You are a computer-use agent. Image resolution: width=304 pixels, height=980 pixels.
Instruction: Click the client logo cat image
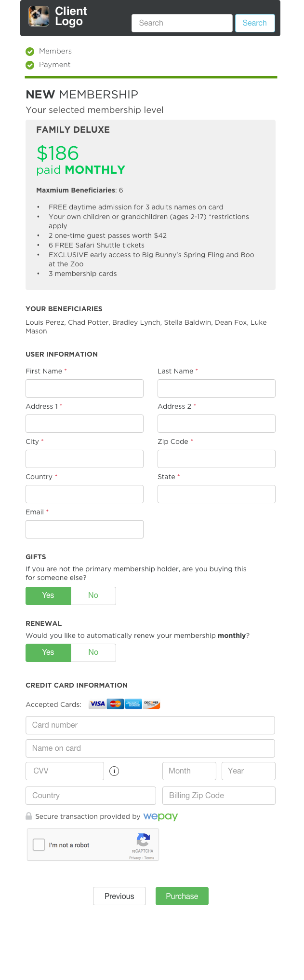pos(39,16)
